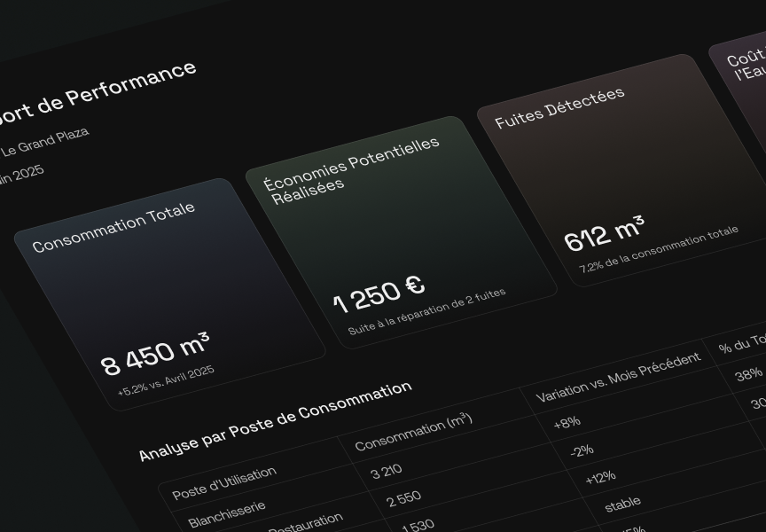
Task: Click '7.2% de la consommation totale'
Action: (x=659, y=249)
